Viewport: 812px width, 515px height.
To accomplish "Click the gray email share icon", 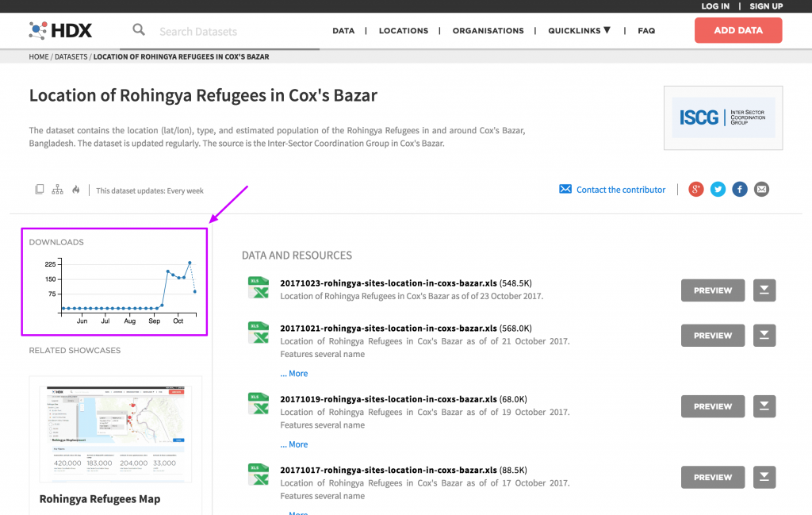I will [x=761, y=189].
